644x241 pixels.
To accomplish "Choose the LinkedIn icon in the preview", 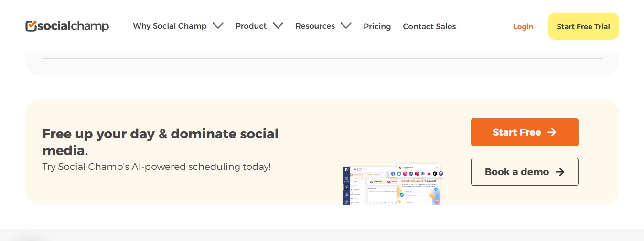I will point(411,174).
